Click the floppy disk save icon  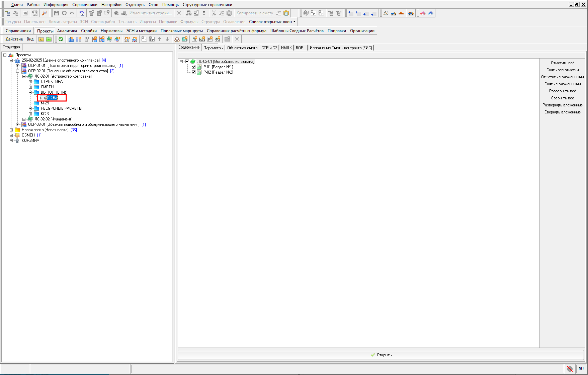pyautogui.click(x=56, y=13)
